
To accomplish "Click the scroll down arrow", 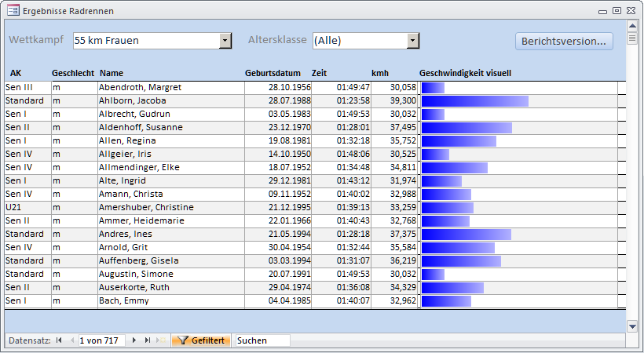I will (x=632, y=326).
